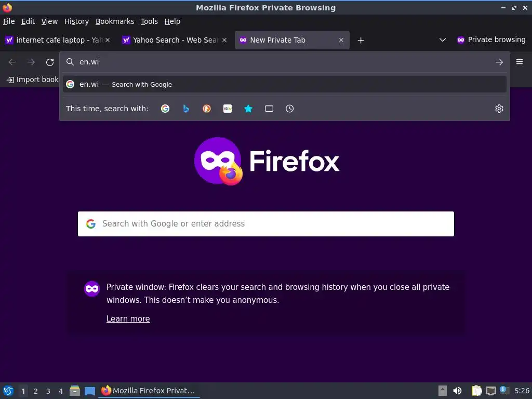This screenshot has width=532, height=399.
Task: Open the Tools menu
Action: (149, 21)
